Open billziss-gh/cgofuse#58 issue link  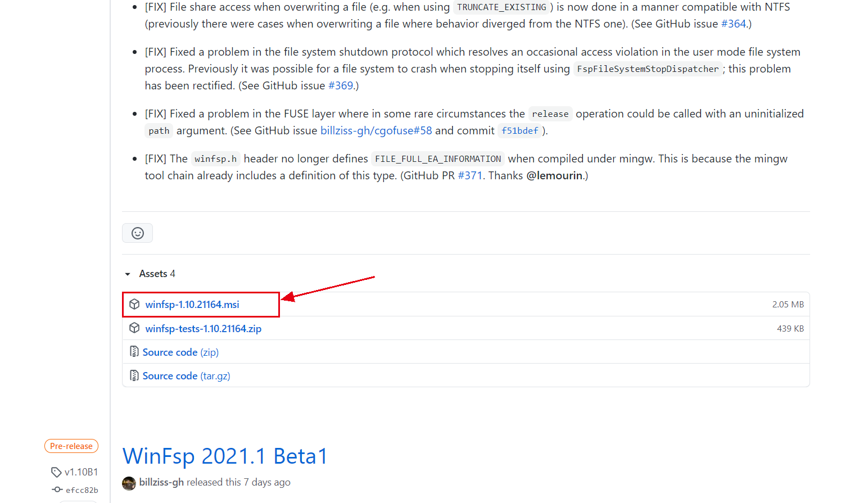pyautogui.click(x=376, y=130)
